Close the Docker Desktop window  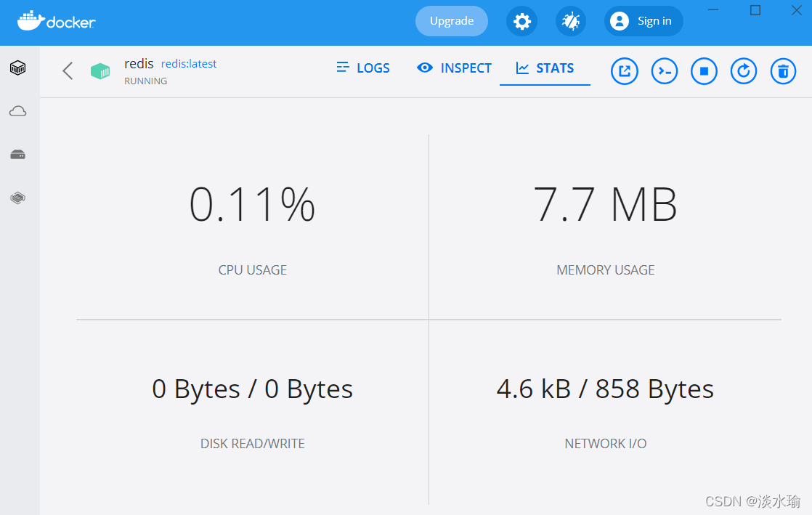coord(797,10)
